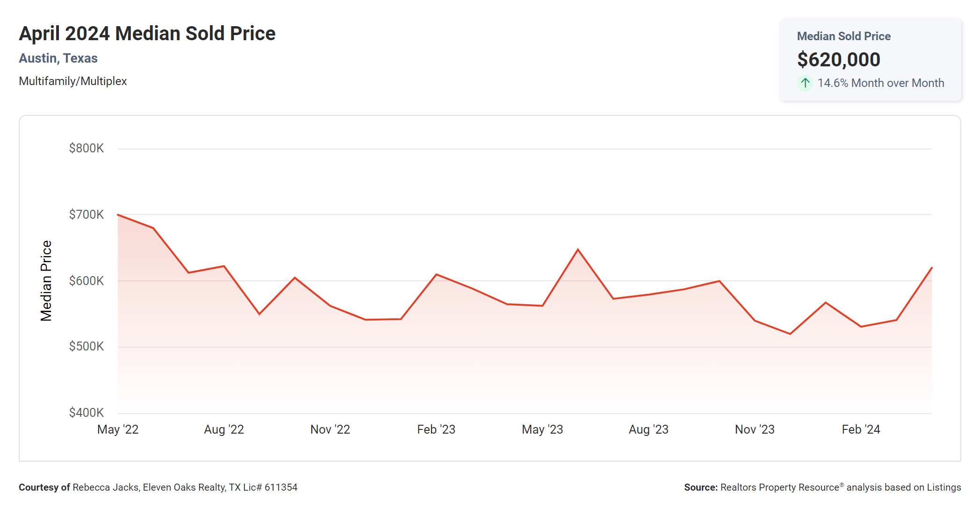Click the Feb '23 x-axis label
This screenshot has width=980, height=514.
click(x=436, y=429)
